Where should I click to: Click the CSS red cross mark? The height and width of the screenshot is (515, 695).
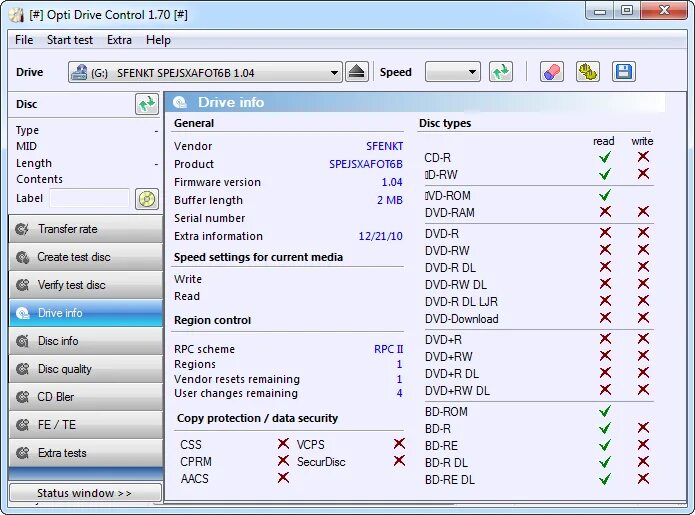pos(283,444)
